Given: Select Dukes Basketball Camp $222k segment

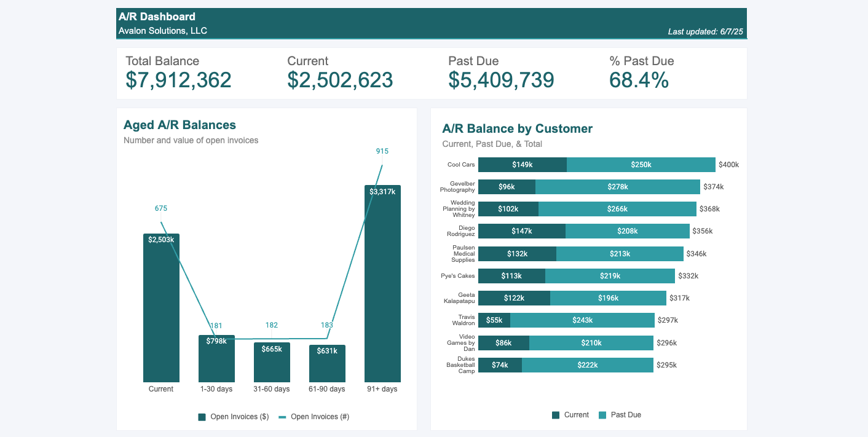Looking at the screenshot, I should coord(588,365).
